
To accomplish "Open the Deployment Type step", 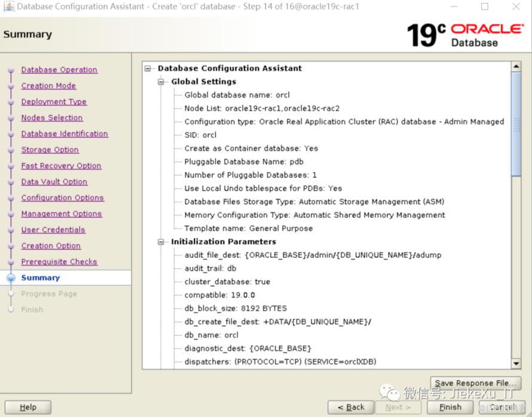I will pyautogui.click(x=54, y=102).
